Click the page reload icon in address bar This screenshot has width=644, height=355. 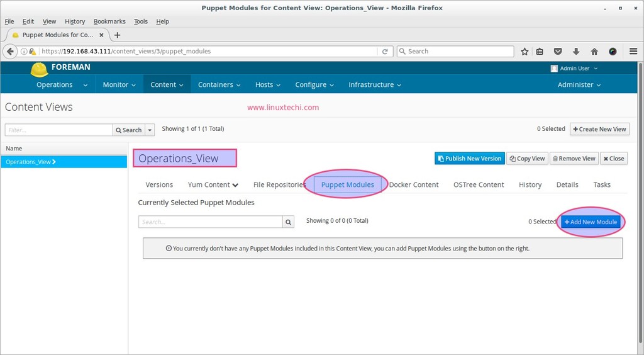point(385,52)
